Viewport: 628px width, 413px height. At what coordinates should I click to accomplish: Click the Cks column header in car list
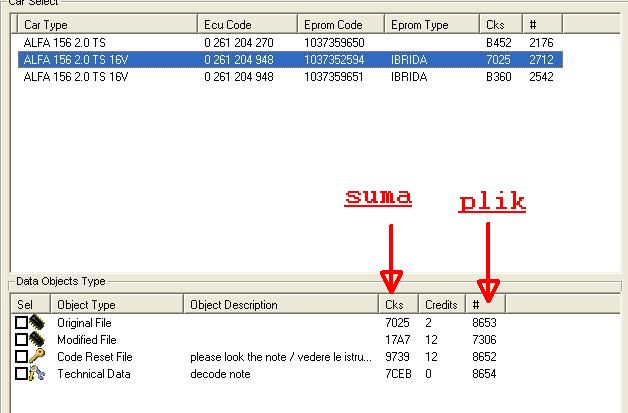(x=501, y=24)
